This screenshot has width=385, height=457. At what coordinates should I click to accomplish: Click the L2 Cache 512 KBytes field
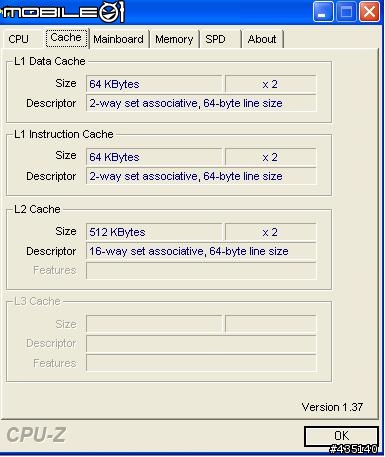pos(154,232)
